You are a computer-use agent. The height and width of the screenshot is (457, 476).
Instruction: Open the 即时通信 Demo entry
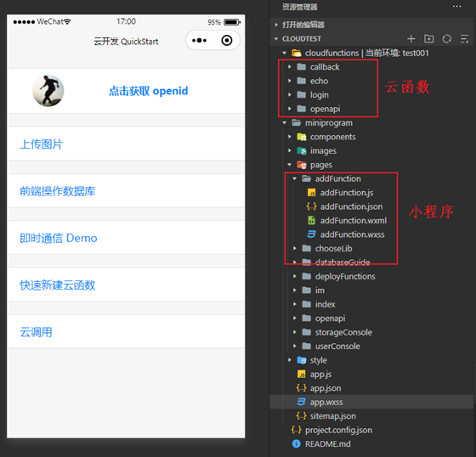click(126, 238)
